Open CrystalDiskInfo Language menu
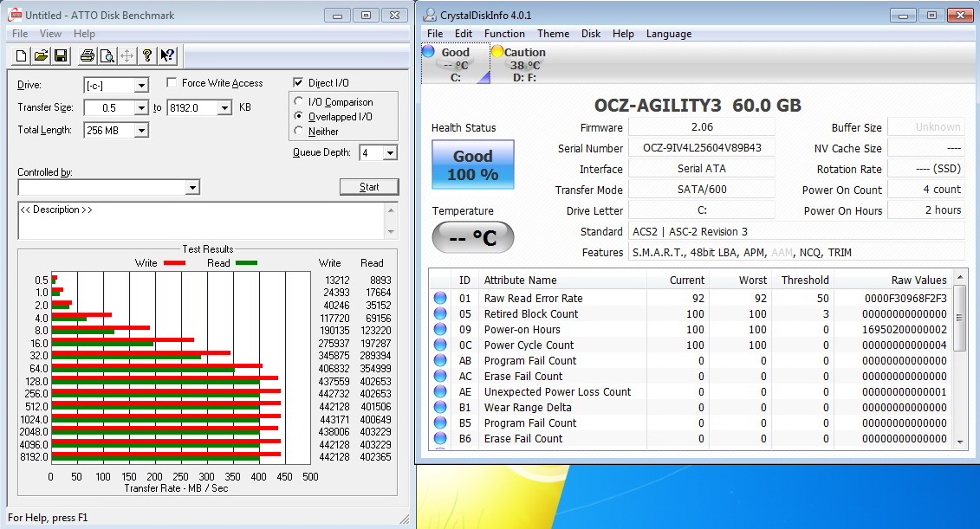Screen dimensions: 980x529 click(669, 34)
